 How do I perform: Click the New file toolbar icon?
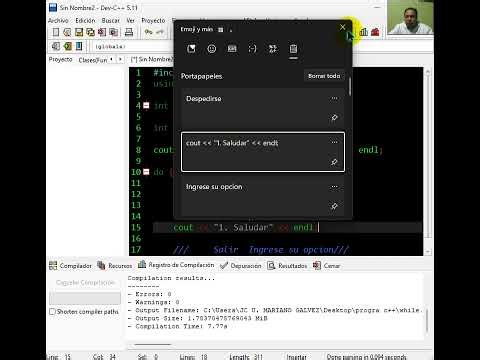pos(56,32)
